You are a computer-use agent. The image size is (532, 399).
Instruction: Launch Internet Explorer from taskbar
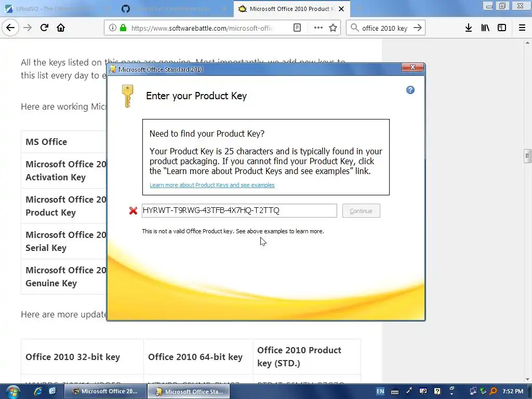tap(37, 392)
